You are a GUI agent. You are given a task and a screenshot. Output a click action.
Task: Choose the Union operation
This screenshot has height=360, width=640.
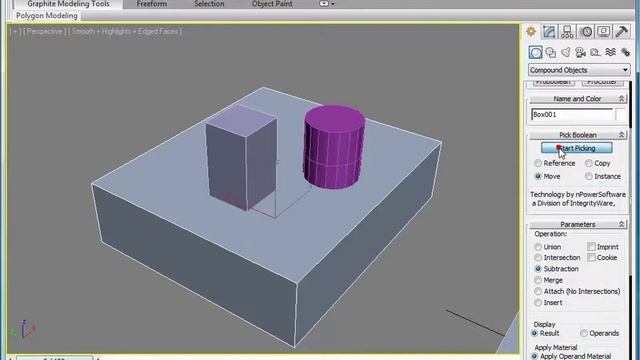tap(548, 247)
